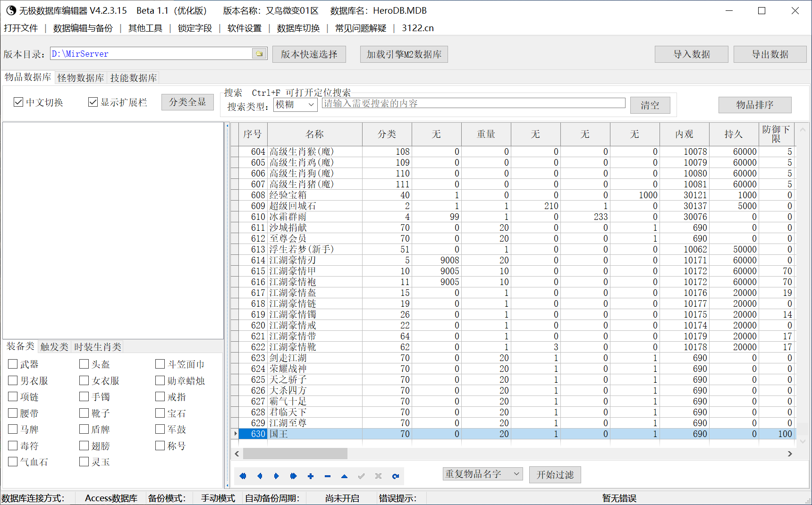Viewport: 812px width, 505px height.
Task: Toggle 中文切换 checkbox
Action: pos(18,102)
